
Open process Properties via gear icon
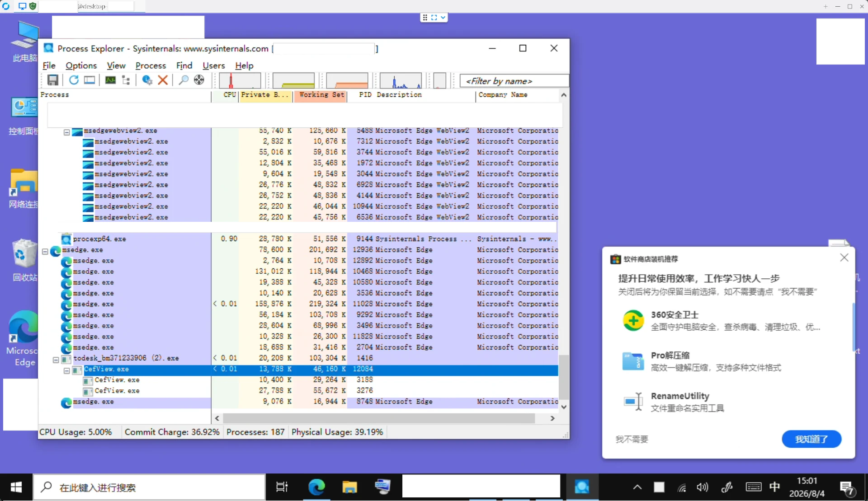147,80
